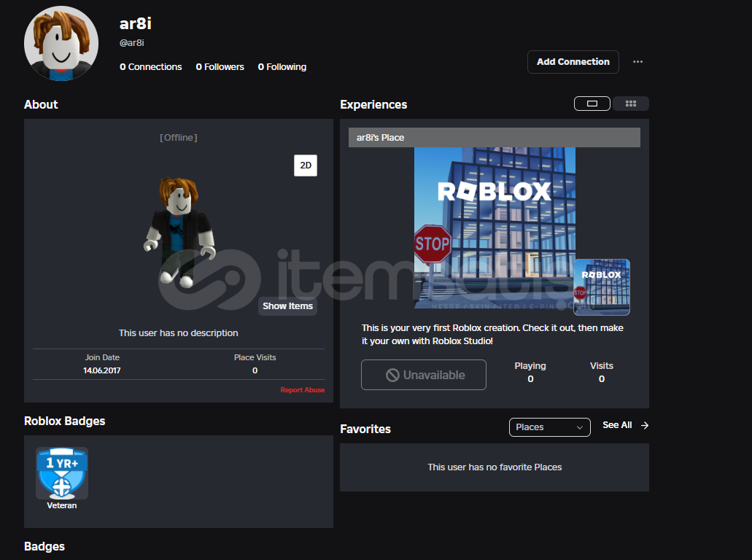Click the Veteran badge label
The image size is (752, 560).
[x=62, y=505]
